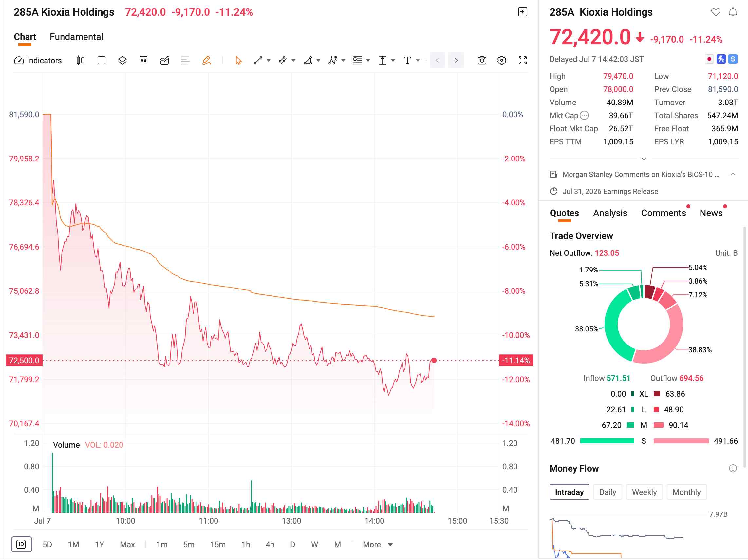The image size is (748, 560).
Task: Select the channel line drawing tool
Action: click(283, 61)
